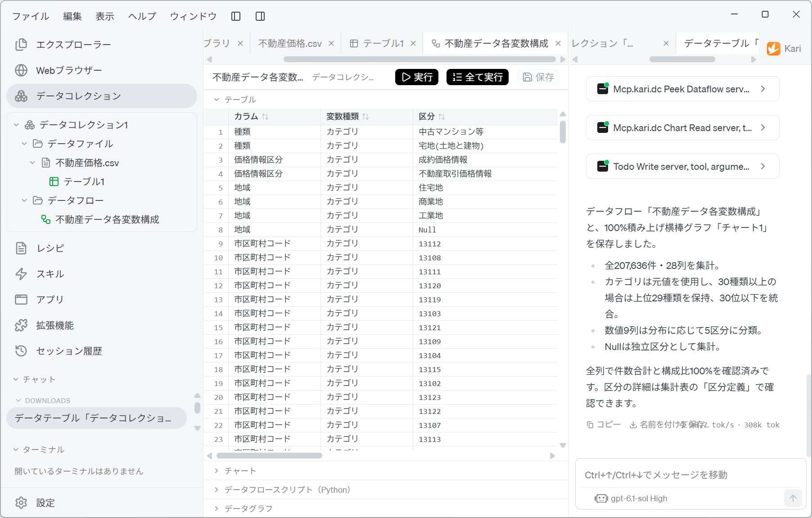
Task: Open the ファイル menu
Action: (31, 16)
